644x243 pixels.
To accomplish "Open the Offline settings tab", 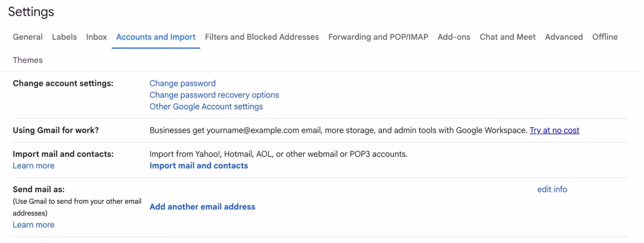I will point(605,37).
